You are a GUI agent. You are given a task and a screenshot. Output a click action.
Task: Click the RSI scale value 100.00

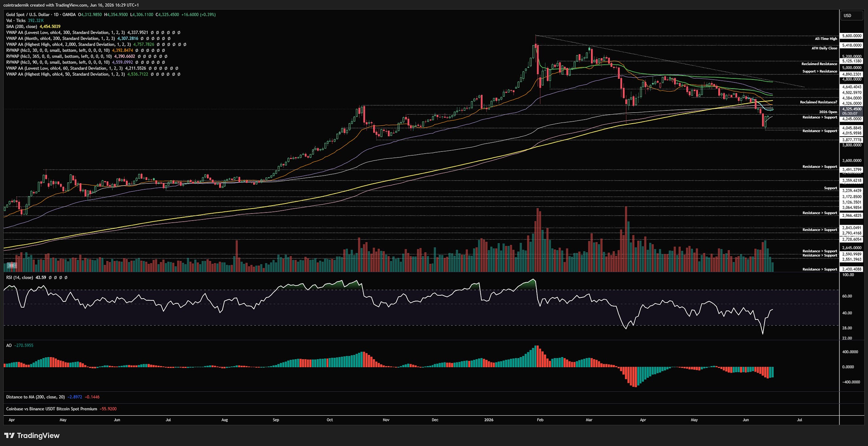(x=848, y=275)
